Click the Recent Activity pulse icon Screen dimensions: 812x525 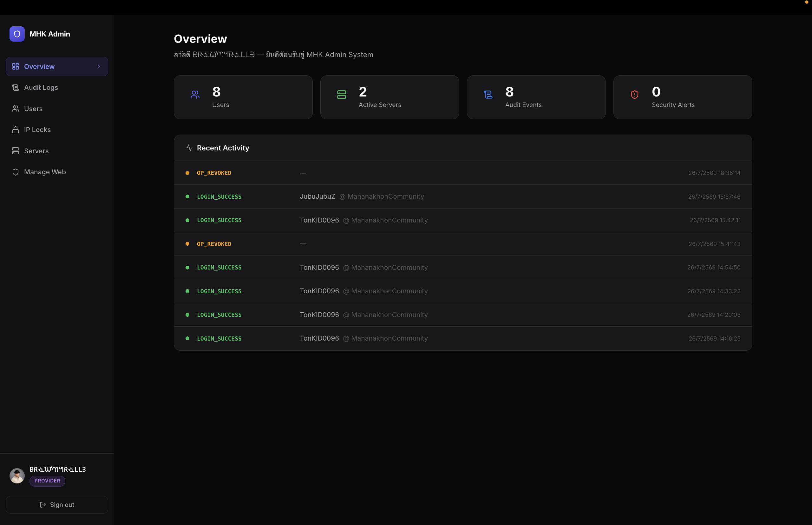[x=189, y=148]
